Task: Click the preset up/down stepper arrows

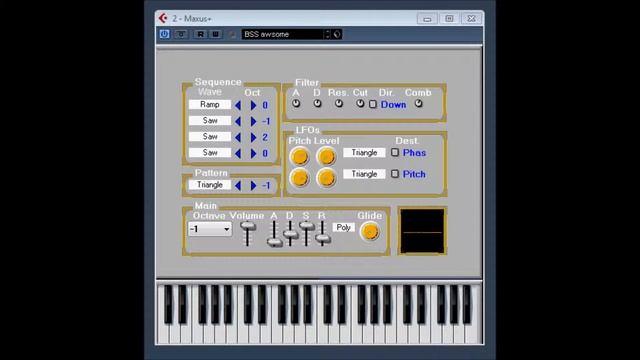Action: pyautogui.click(x=327, y=34)
